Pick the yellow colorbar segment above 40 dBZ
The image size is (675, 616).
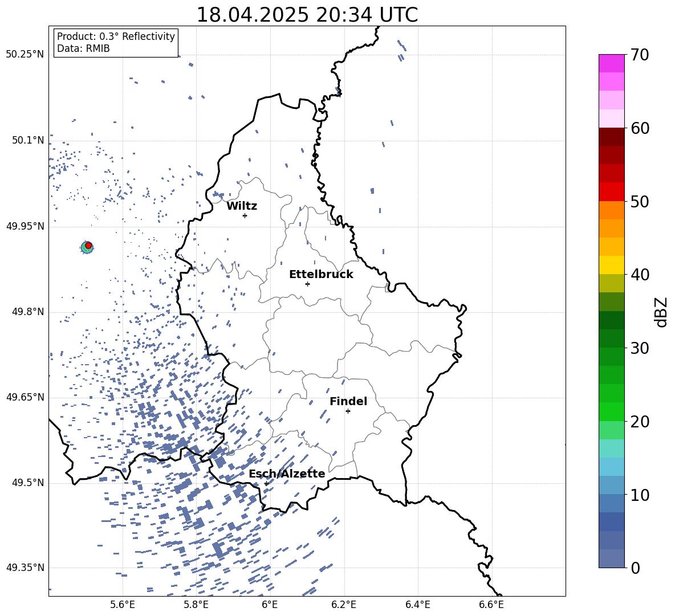(x=611, y=265)
